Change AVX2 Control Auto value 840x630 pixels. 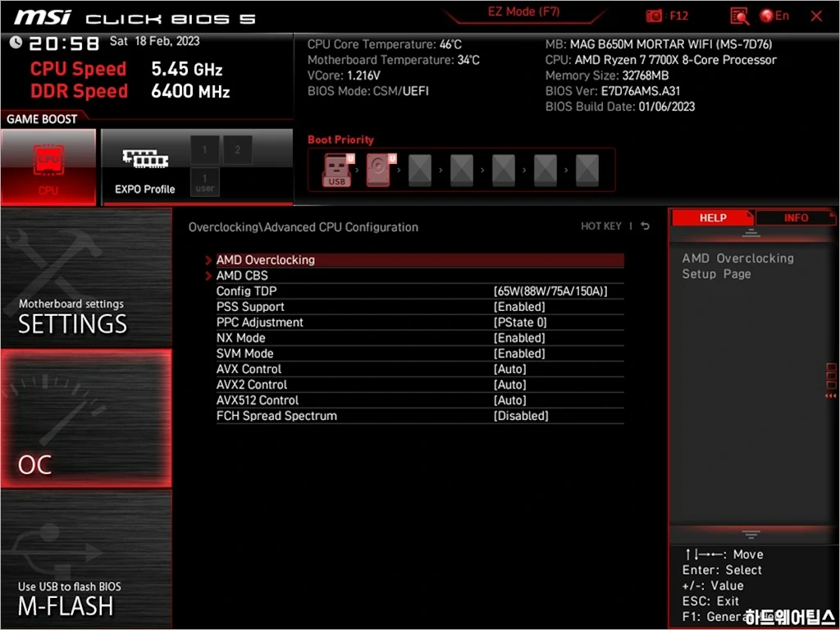coord(509,385)
